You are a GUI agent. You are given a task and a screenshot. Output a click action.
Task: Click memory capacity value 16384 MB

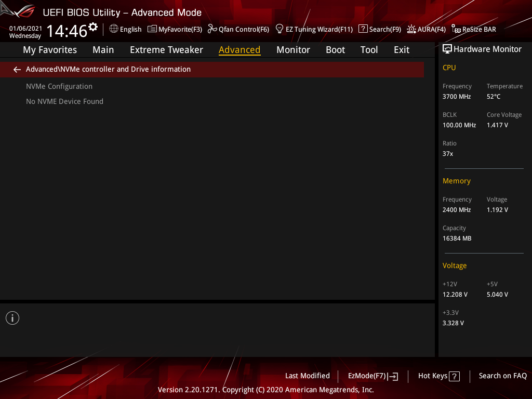(457, 238)
